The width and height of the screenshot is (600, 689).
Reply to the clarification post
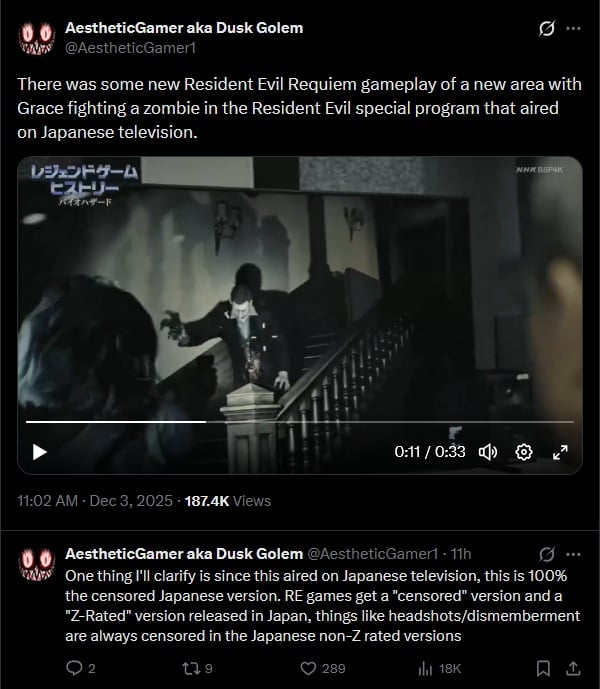(80, 668)
